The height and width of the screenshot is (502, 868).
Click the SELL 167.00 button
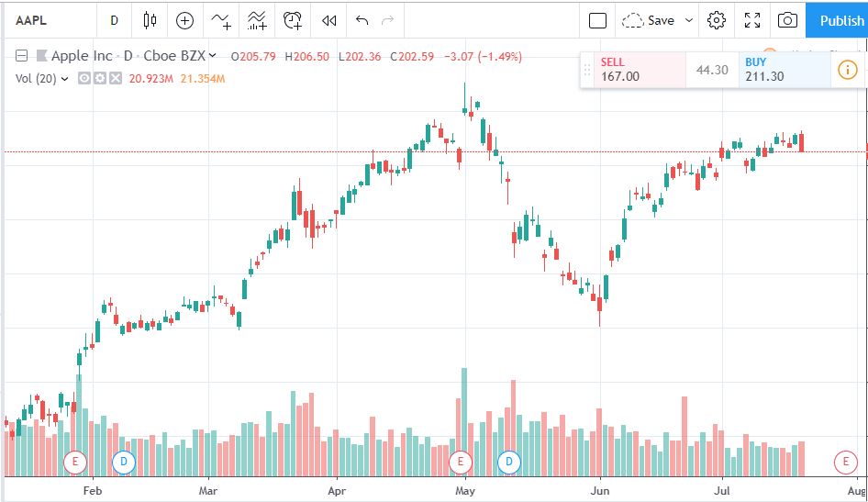click(640, 70)
